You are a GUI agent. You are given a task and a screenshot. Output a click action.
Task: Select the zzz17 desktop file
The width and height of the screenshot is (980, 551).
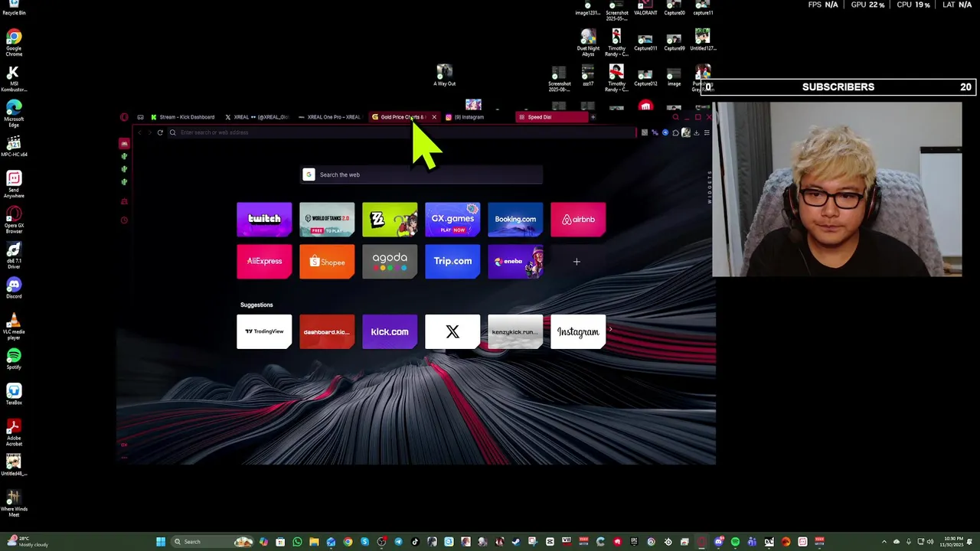click(588, 77)
